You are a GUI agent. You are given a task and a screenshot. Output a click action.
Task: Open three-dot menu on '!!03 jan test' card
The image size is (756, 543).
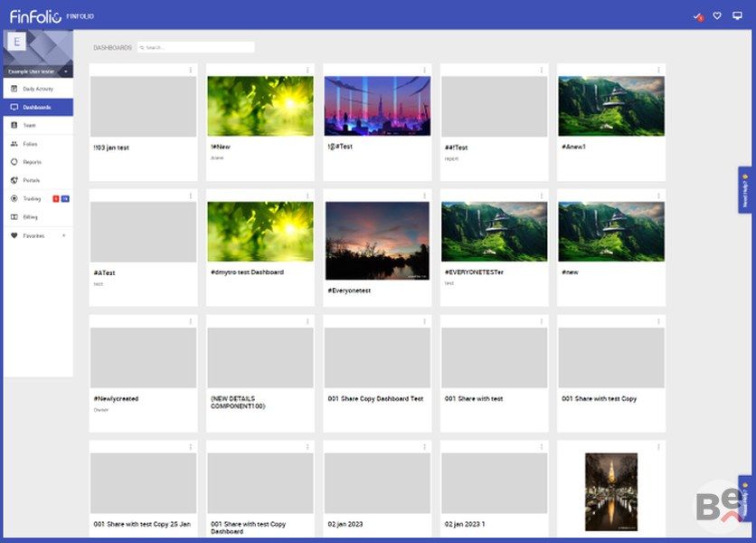click(190, 70)
